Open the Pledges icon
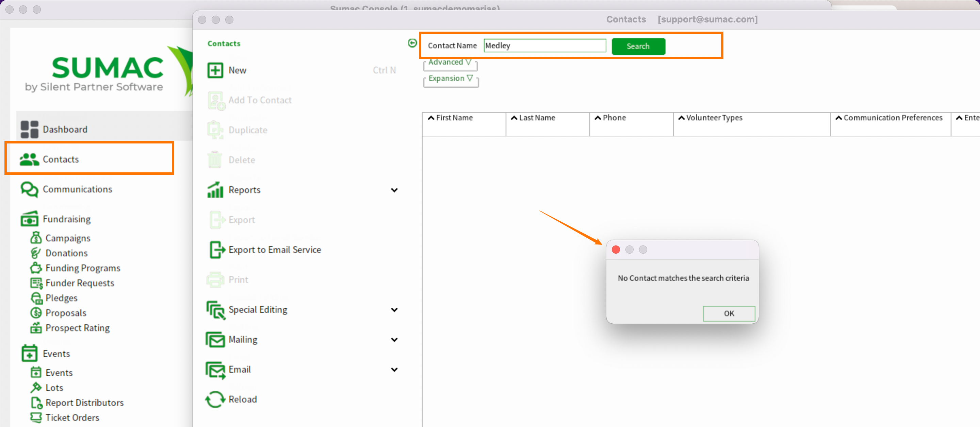The image size is (980, 427). tap(36, 298)
